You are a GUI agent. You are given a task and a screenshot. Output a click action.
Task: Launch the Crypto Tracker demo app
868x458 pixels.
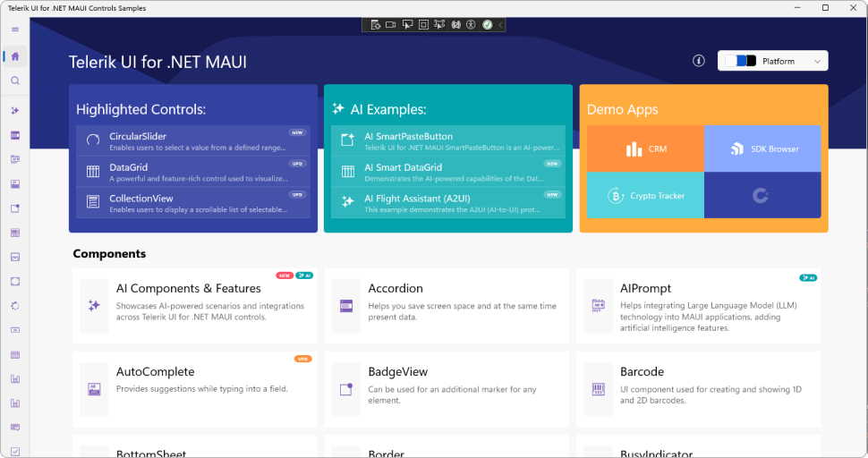tap(645, 195)
